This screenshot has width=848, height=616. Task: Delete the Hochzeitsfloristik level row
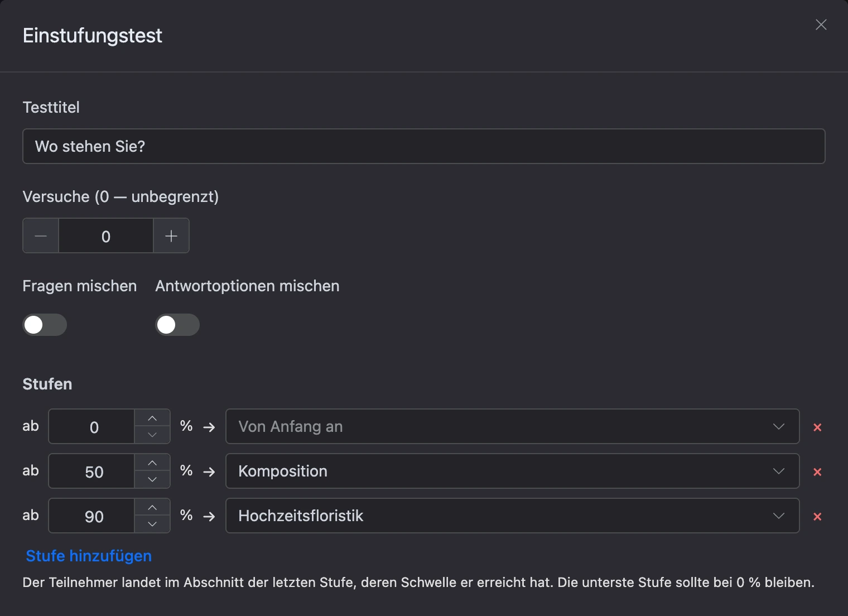[817, 517]
